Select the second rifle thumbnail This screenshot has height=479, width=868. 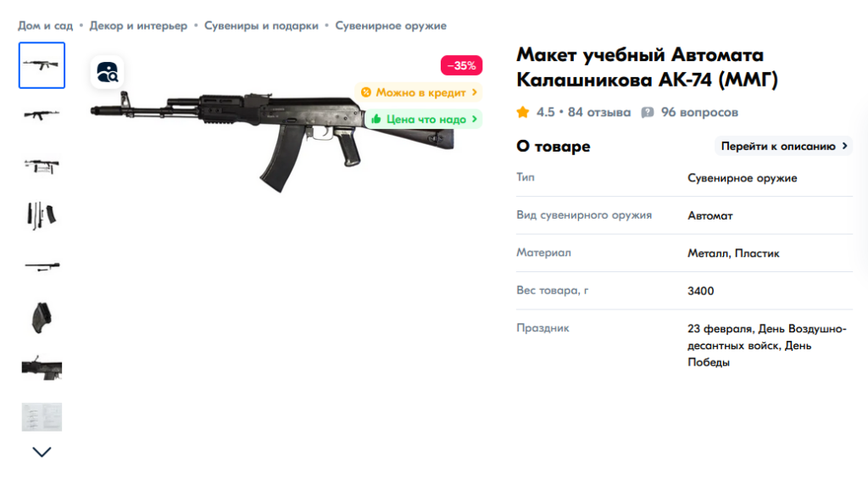click(x=42, y=115)
